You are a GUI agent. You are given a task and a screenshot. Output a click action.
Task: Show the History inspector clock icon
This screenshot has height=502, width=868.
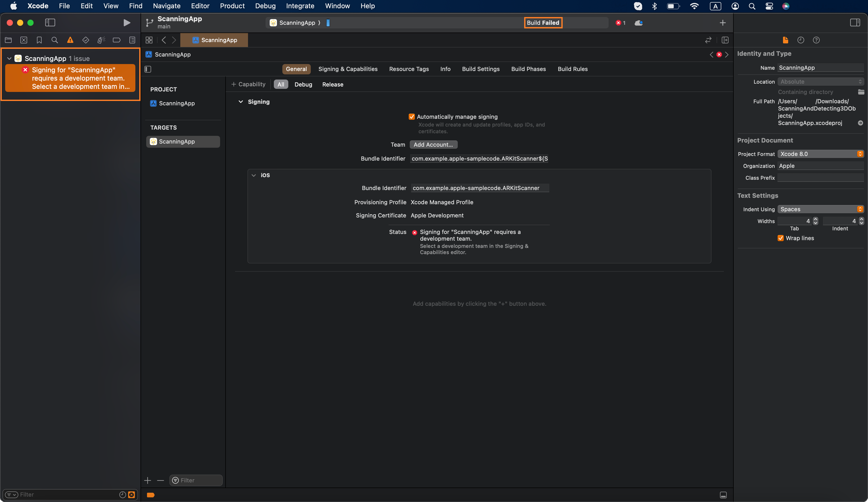point(801,40)
